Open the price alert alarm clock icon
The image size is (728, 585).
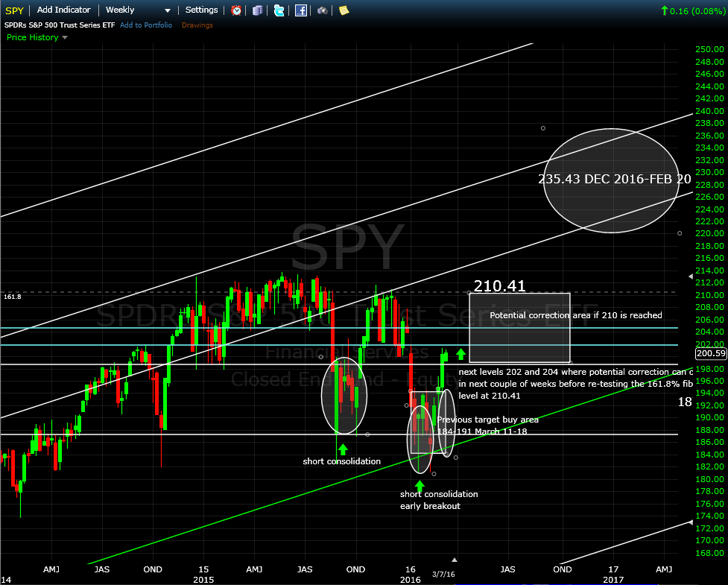236,10
